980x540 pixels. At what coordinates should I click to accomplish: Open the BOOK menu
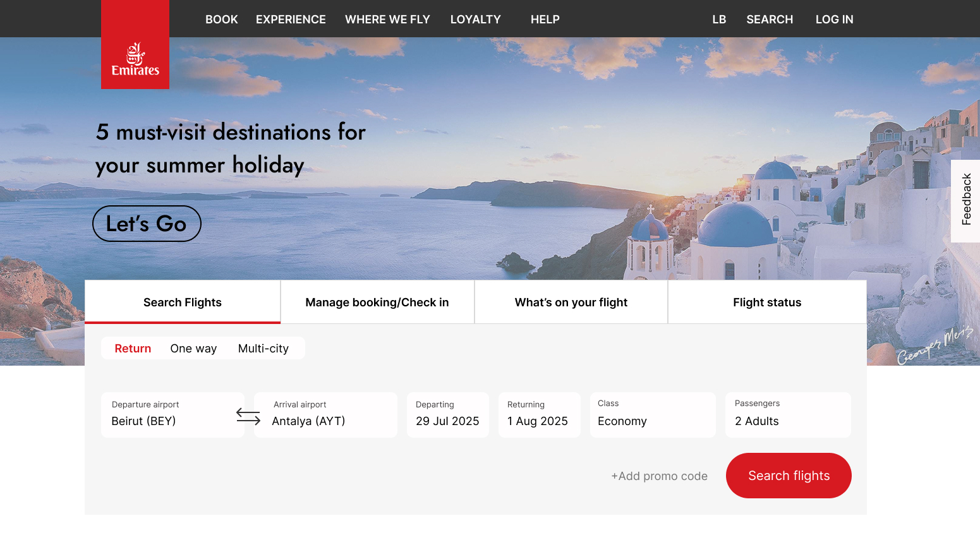point(221,20)
